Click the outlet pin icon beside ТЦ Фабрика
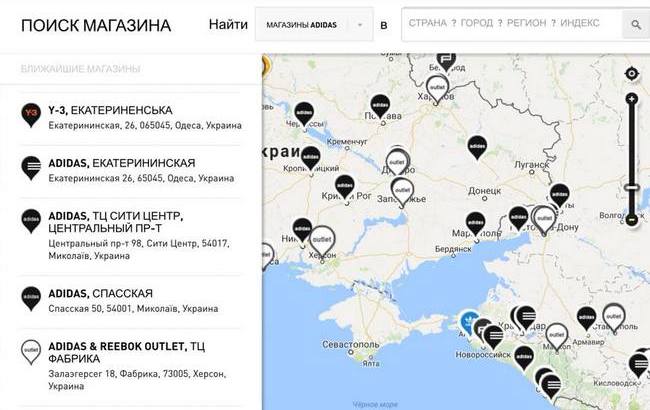Image resolution: width=650 pixels, height=410 pixels. pyautogui.click(x=31, y=352)
